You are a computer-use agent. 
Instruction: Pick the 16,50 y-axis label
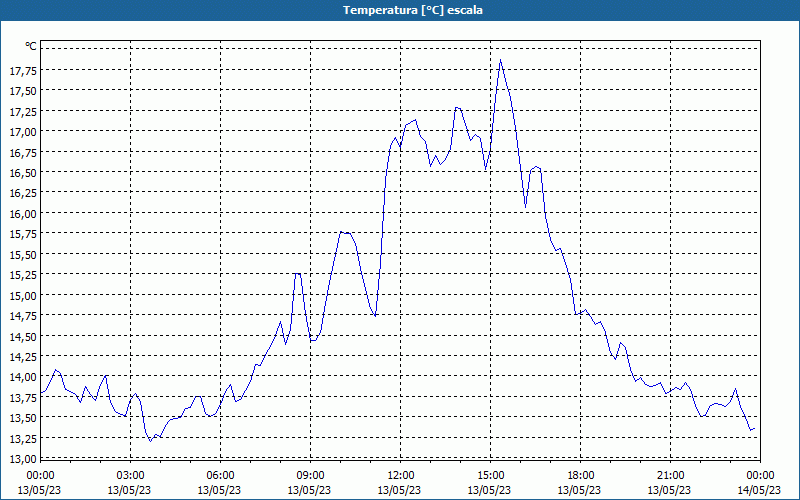23,173
